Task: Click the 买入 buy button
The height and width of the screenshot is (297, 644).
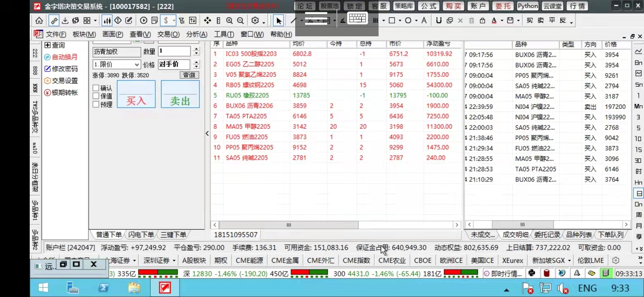Action: [136, 94]
